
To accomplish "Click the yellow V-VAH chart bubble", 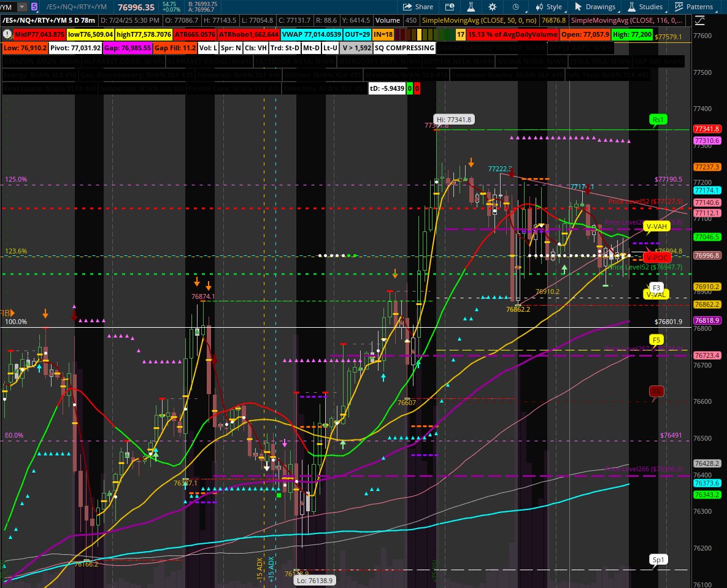I will point(656,226).
